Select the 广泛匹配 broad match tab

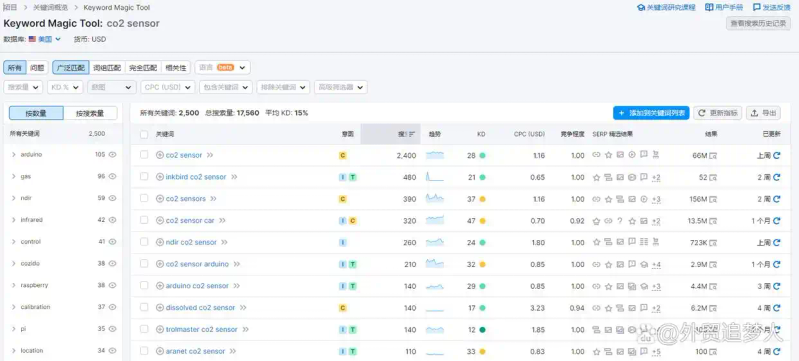(71, 67)
